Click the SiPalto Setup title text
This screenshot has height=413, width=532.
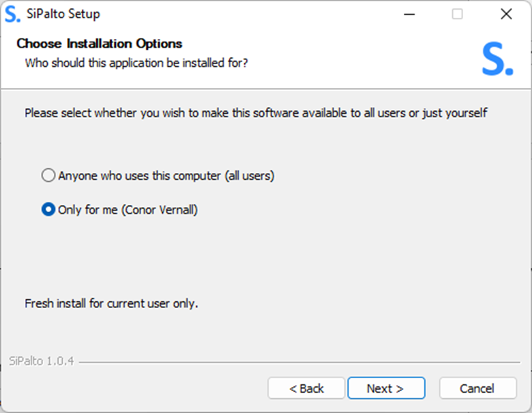coord(63,14)
